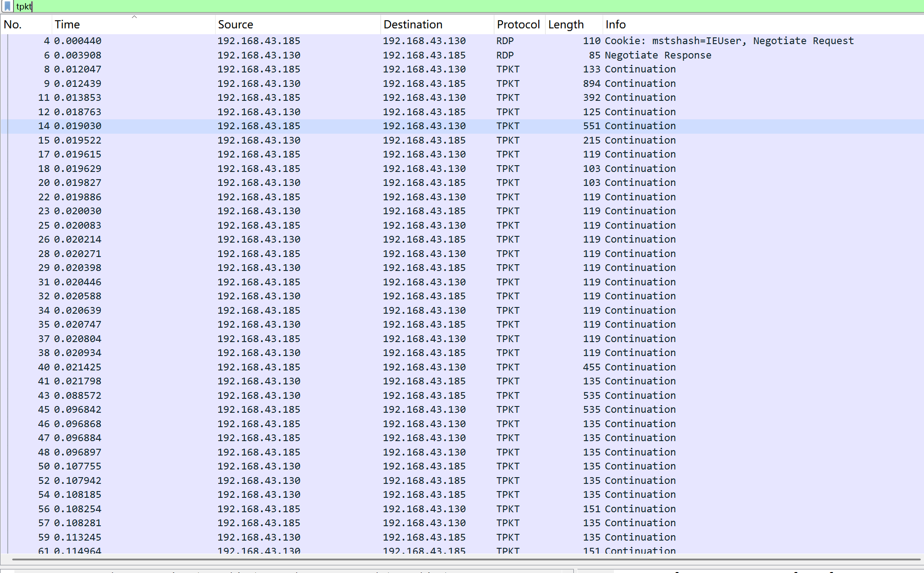Screen dimensions: 924x573
Task: Click the Destination column header
Action: coord(413,24)
